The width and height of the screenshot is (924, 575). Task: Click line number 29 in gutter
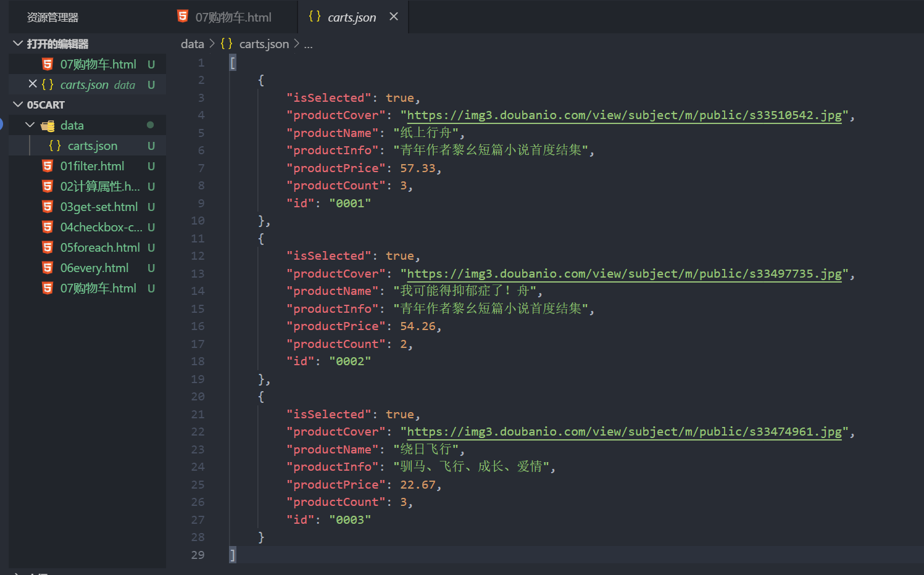coord(198,555)
